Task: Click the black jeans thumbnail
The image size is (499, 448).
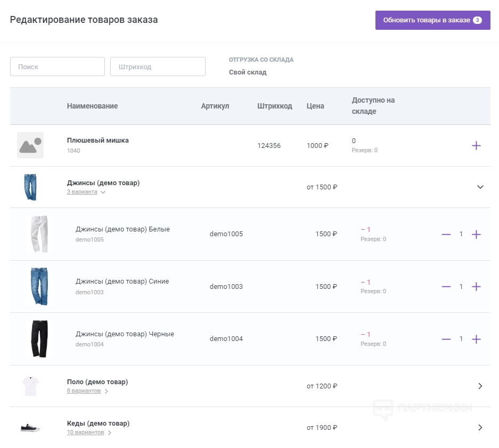Action: click(x=39, y=339)
